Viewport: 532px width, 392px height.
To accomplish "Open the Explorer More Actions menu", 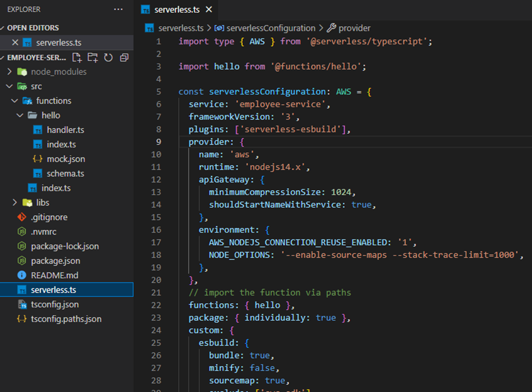I will click(x=118, y=9).
